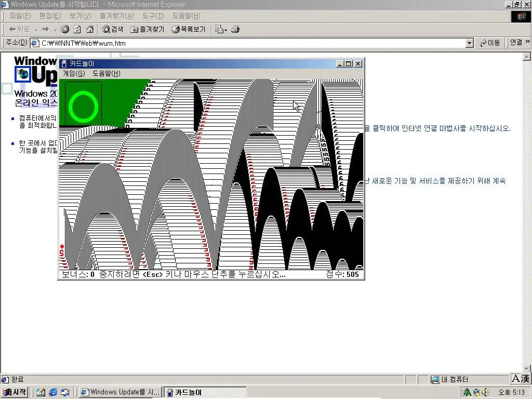532x399 pixels.
Task: Open the 즐겨찾기(A) menu in Internet Explorer
Action: point(117,16)
